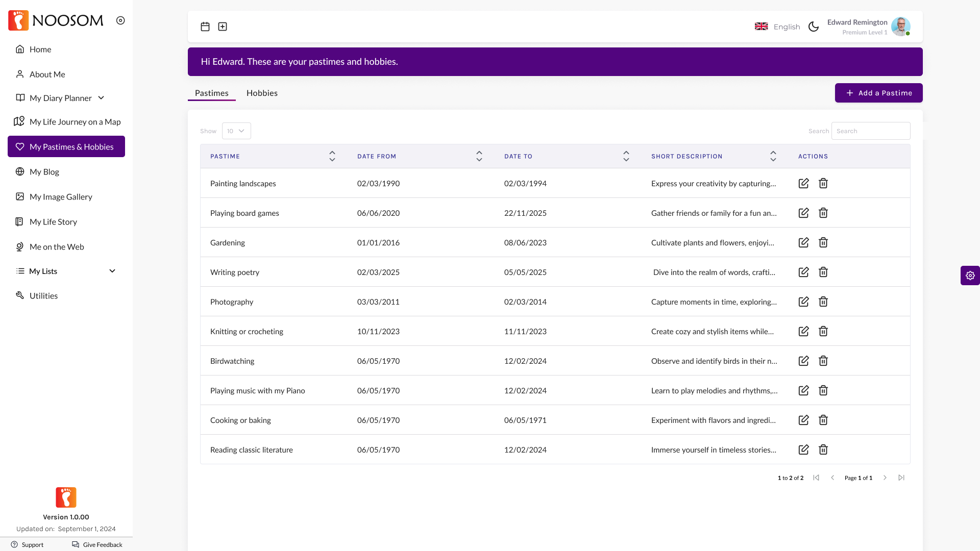Delete the Birdwatching pastime entry
This screenshot has height=551, width=980.
[x=823, y=361]
